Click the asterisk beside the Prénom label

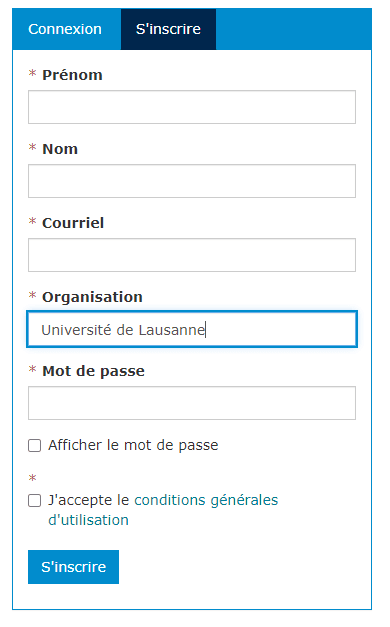click(x=32, y=73)
